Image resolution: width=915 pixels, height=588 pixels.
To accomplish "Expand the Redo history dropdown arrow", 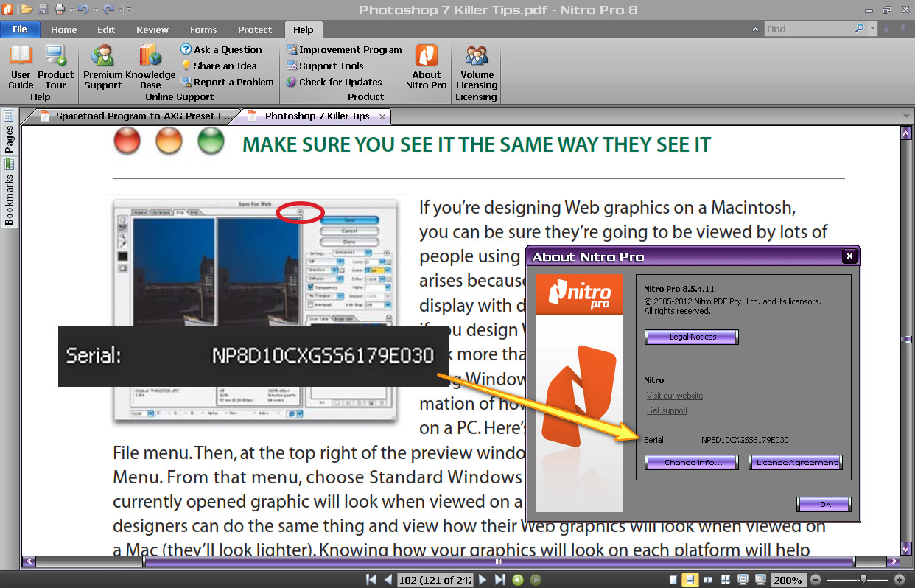I will click(x=121, y=10).
